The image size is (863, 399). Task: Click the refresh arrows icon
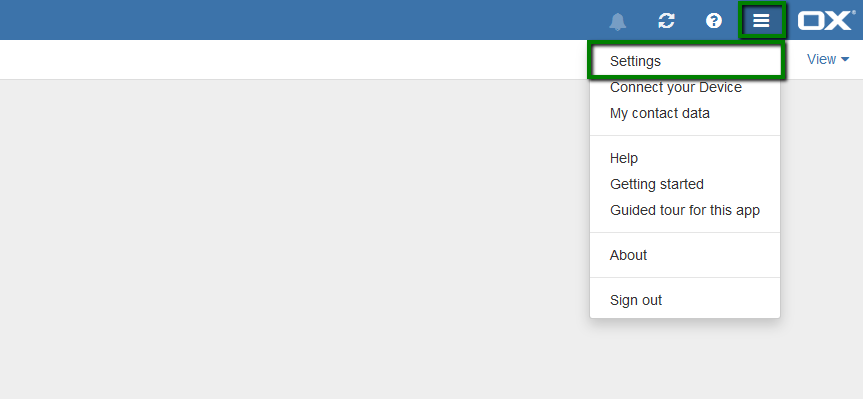(667, 21)
